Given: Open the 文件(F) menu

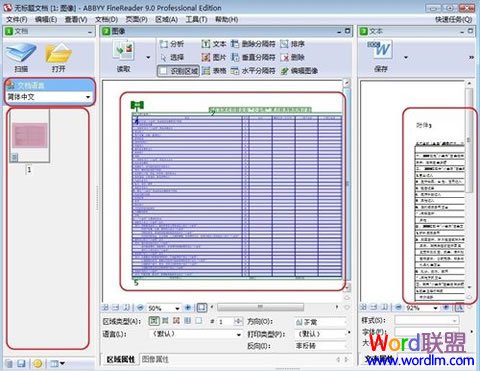Looking at the screenshot, I should click(17, 20).
